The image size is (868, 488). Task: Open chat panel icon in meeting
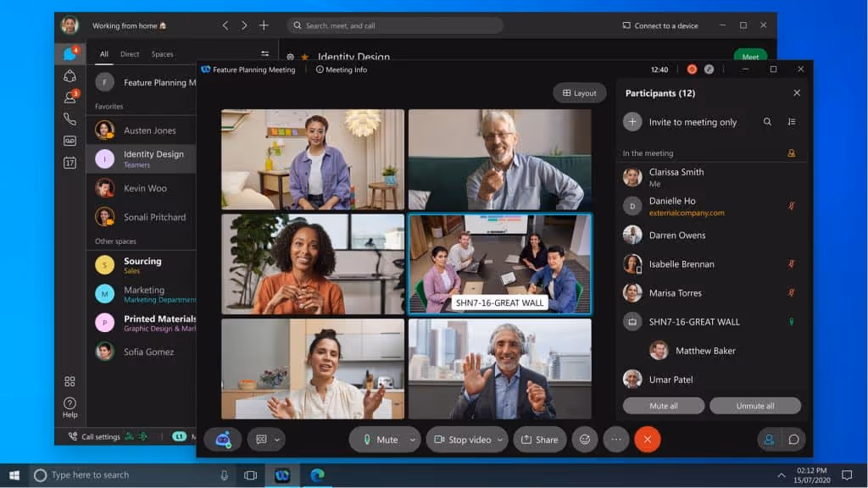pyautogui.click(x=793, y=440)
